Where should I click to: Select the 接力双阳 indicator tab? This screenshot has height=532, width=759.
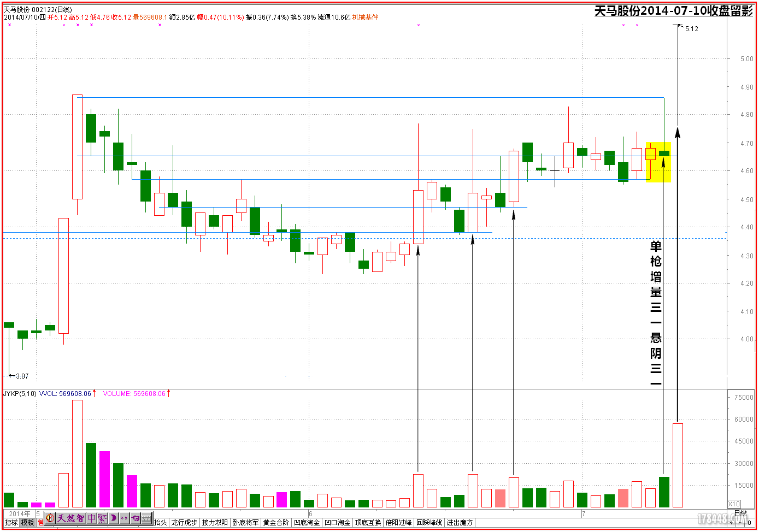(x=215, y=523)
